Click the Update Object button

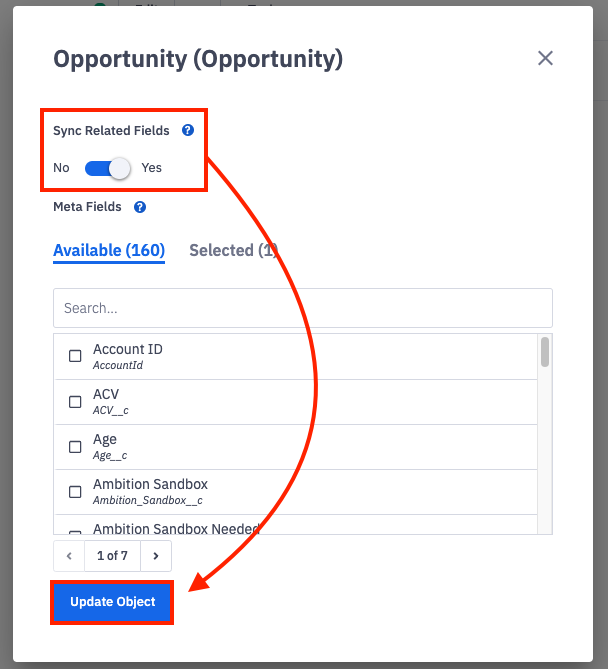click(x=113, y=602)
